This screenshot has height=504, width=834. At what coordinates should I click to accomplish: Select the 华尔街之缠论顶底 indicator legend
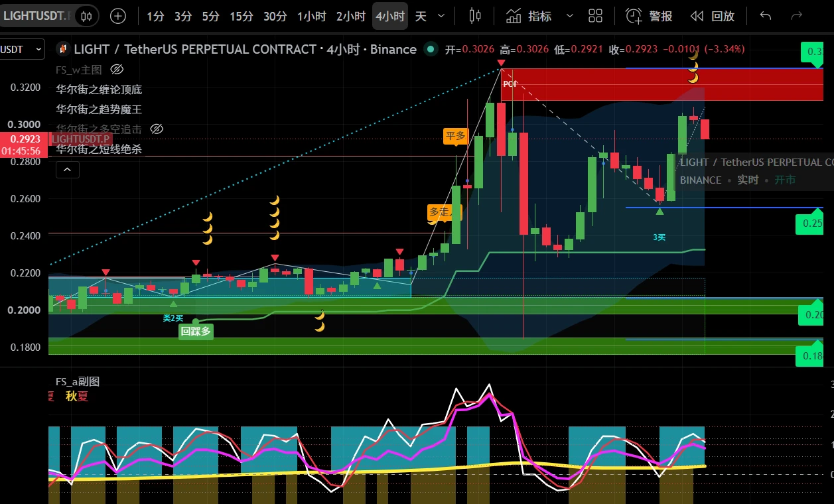pos(99,90)
